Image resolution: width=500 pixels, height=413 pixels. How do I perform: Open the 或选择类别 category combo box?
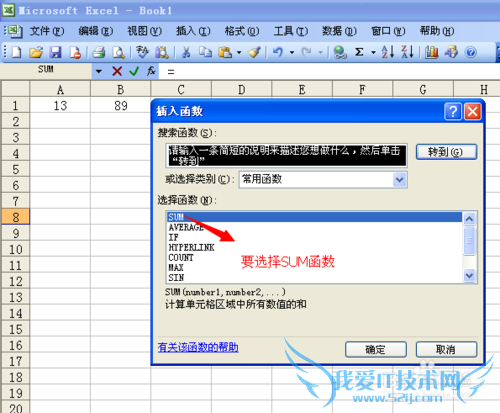pyautogui.click(x=323, y=180)
